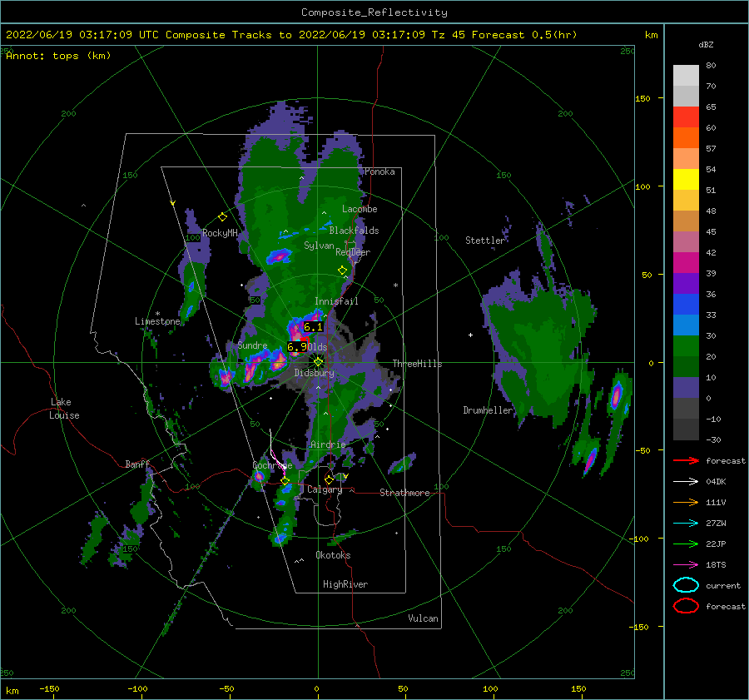Pick the magenta 39-42 dBZ color swatch
Viewport: 749px width, 700px height.
(x=686, y=262)
